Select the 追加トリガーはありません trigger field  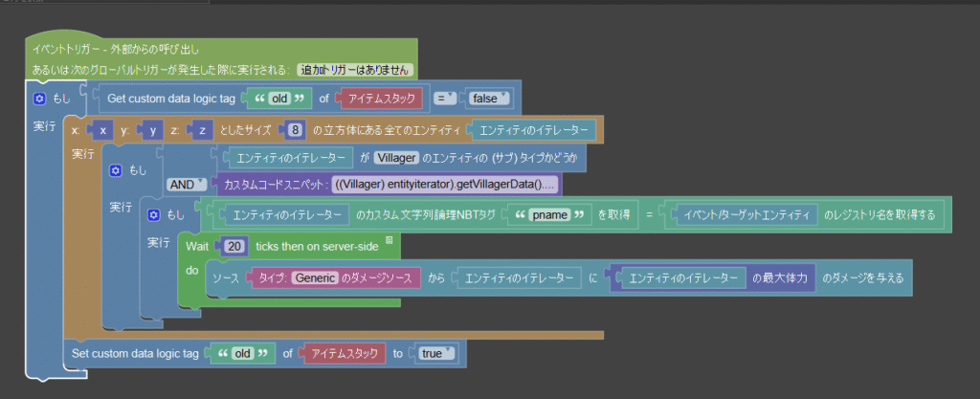[355, 69]
